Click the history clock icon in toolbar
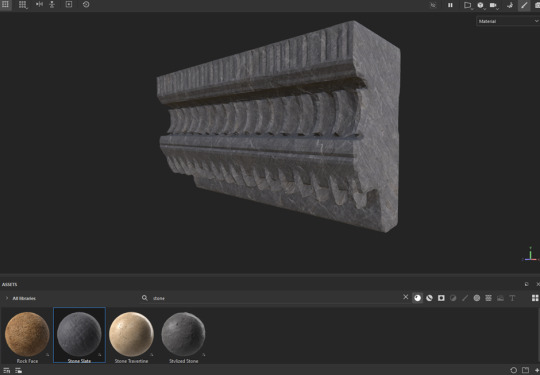The height and width of the screenshot is (375, 540). tap(86, 5)
